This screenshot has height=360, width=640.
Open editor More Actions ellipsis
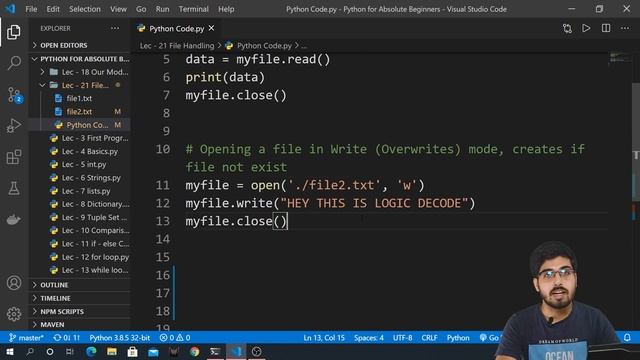pos(625,28)
